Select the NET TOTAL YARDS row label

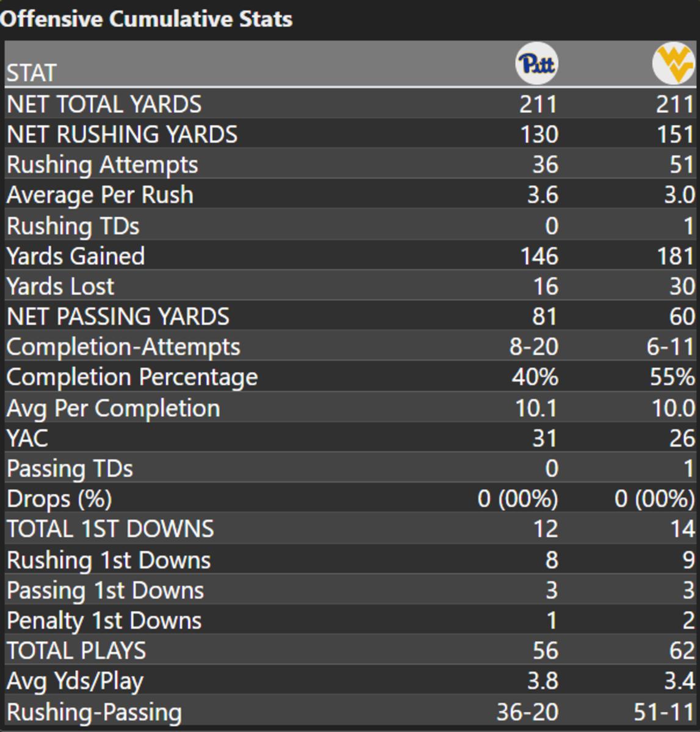pos(104,104)
